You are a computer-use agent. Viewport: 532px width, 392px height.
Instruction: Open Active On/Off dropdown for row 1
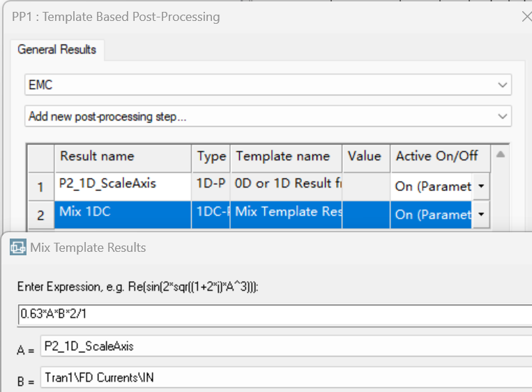pyautogui.click(x=481, y=187)
